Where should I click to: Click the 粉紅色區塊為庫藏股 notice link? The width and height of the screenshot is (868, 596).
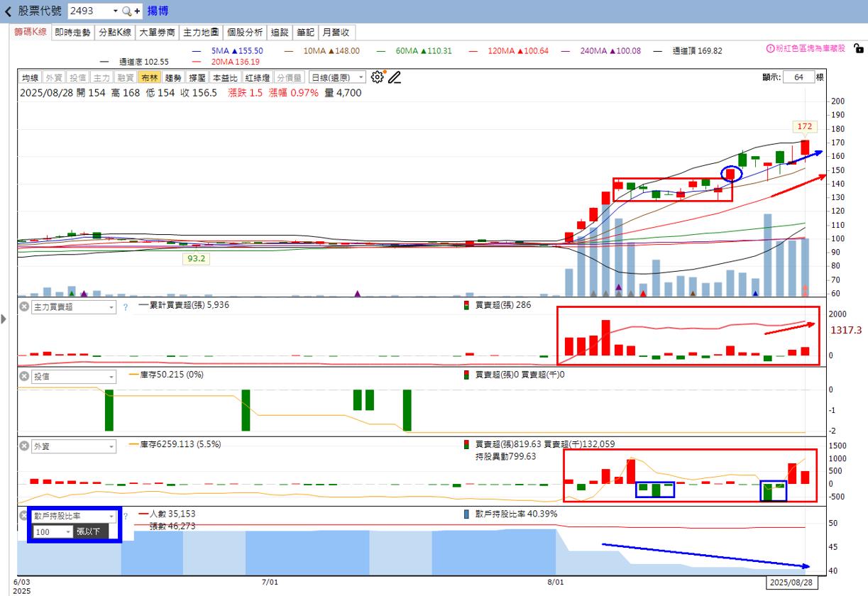806,48
